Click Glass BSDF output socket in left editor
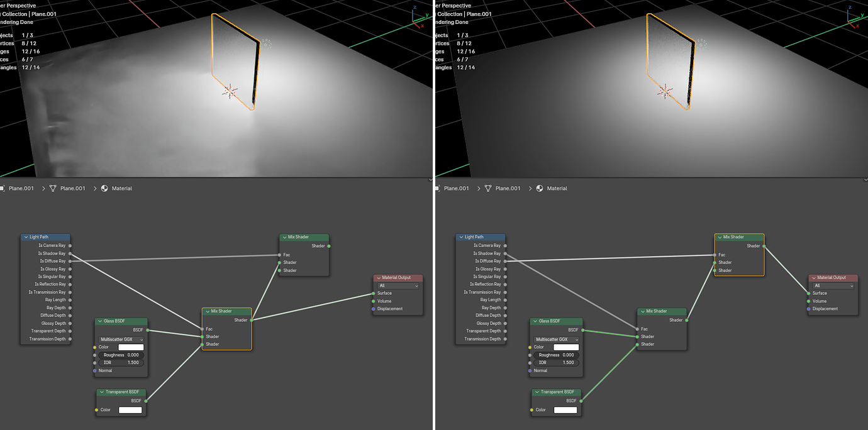 click(147, 330)
